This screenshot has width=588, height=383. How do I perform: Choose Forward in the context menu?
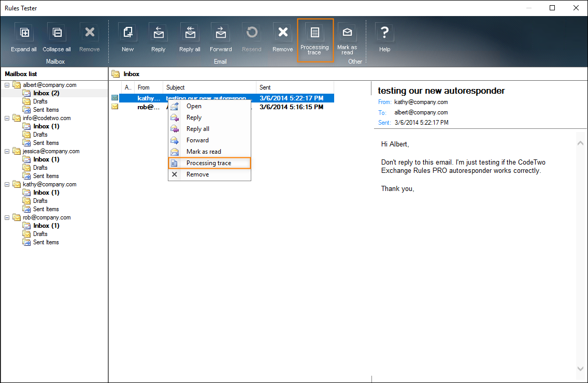[210, 140]
